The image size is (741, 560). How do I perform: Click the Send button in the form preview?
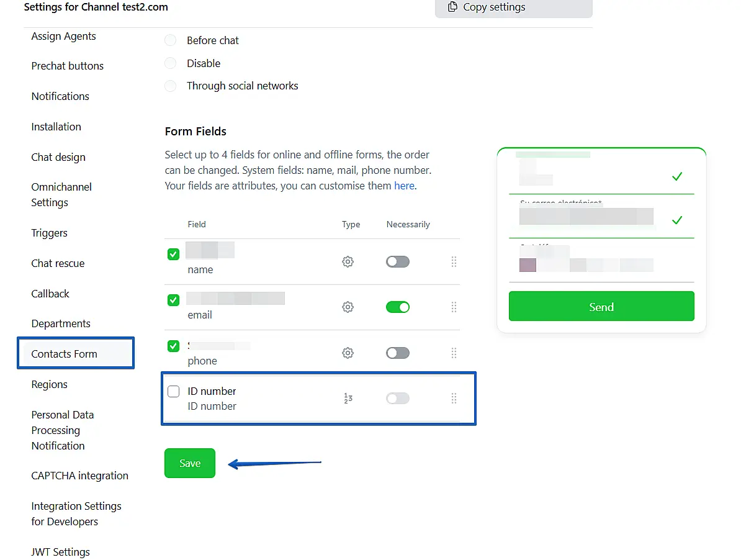click(x=601, y=307)
